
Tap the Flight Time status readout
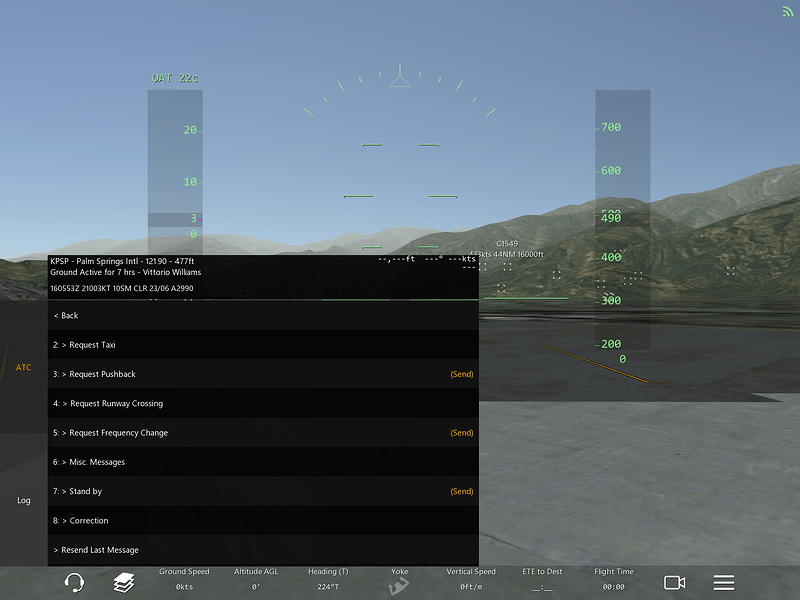(614, 580)
